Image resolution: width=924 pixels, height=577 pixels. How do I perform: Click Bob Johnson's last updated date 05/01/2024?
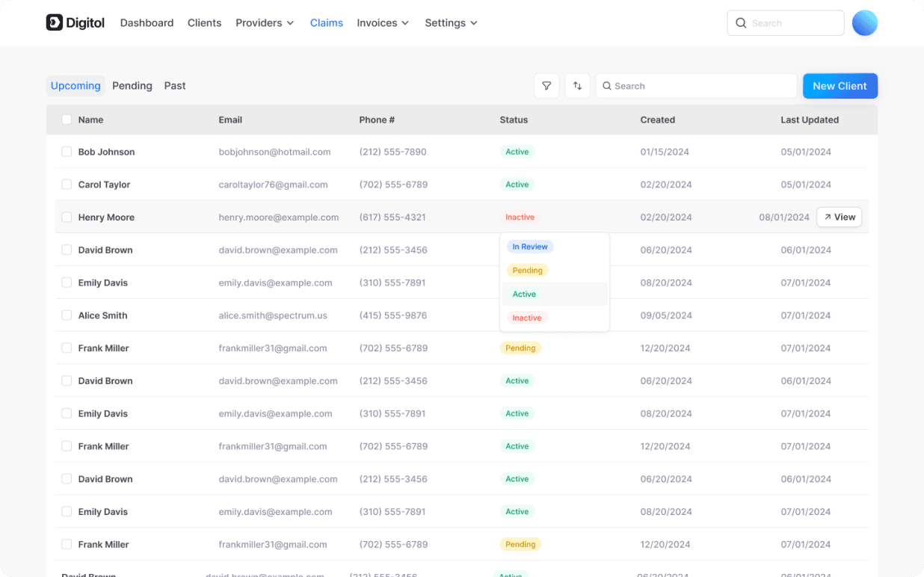pyautogui.click(x=806, y=152)
